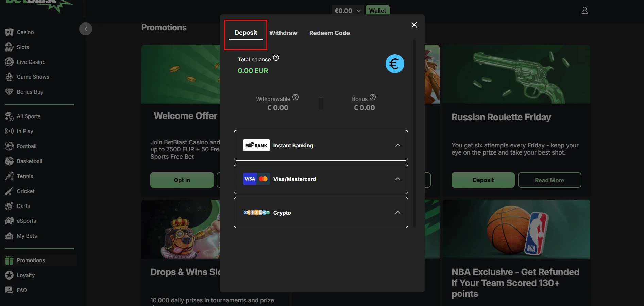Close the wallet dialog
644x306 pixels.
click(x=414, y=25)
